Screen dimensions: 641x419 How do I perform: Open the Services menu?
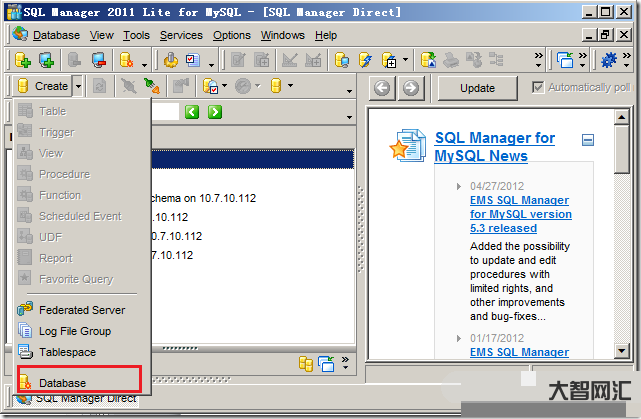point(181,35)
